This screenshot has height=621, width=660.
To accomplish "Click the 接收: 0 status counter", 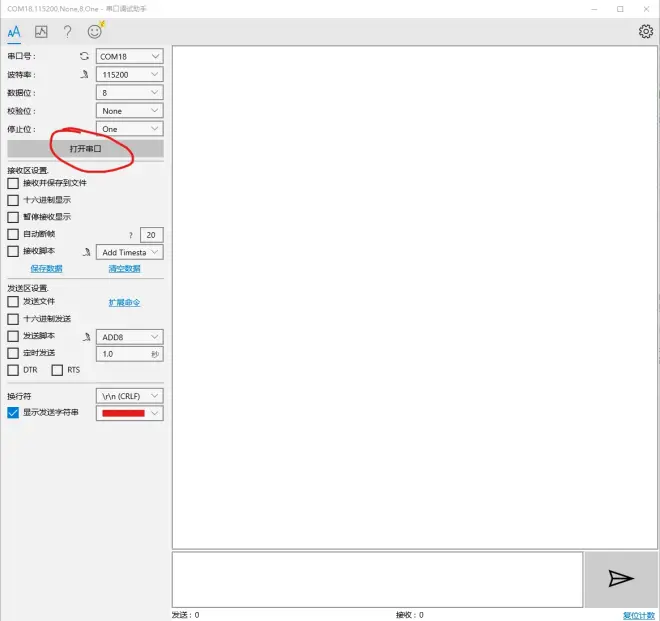I will (410, 615).
